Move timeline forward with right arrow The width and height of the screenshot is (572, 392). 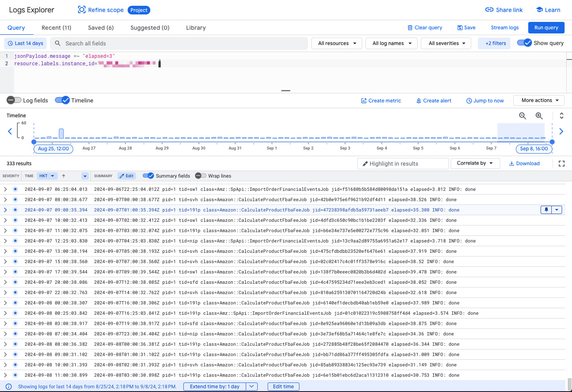click(x=561, y=131)
